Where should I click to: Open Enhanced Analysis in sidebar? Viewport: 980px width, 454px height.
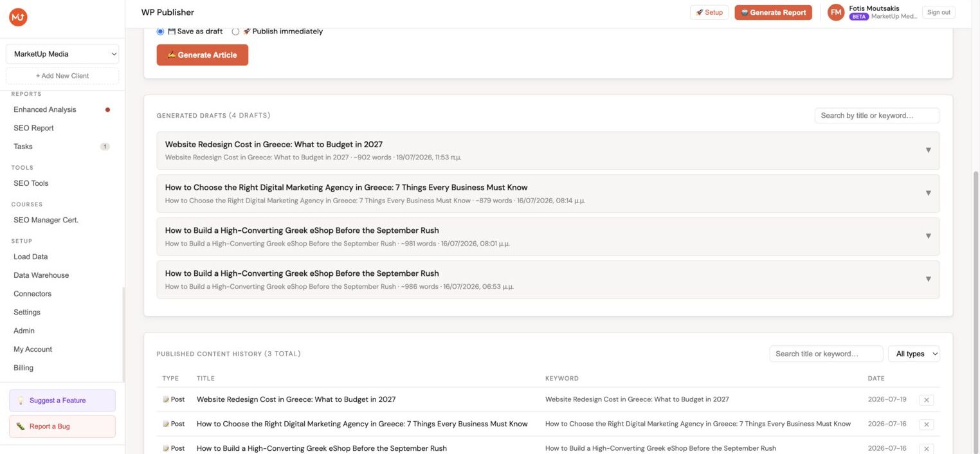(x=45, y=110)
